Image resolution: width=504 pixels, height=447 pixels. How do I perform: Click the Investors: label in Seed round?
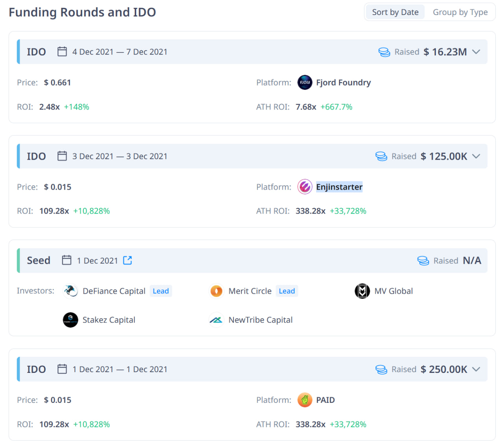(x=35, y=291)
